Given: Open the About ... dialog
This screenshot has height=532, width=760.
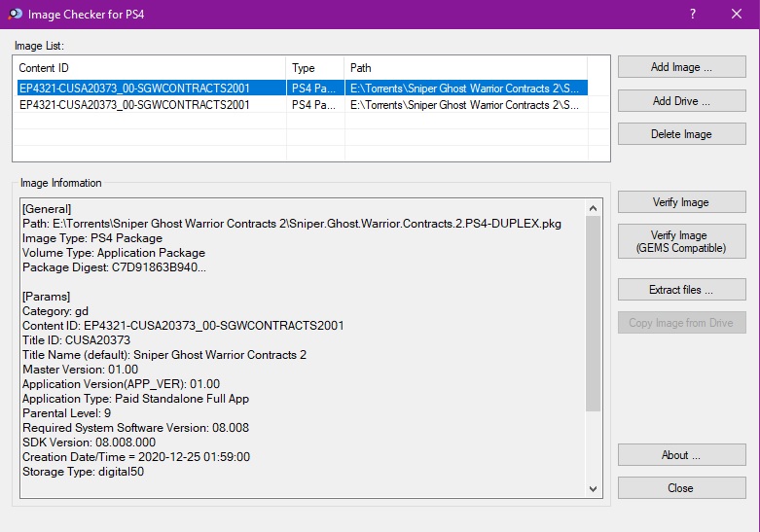Looking at the screenshot, I should click(x=681, y=455).
